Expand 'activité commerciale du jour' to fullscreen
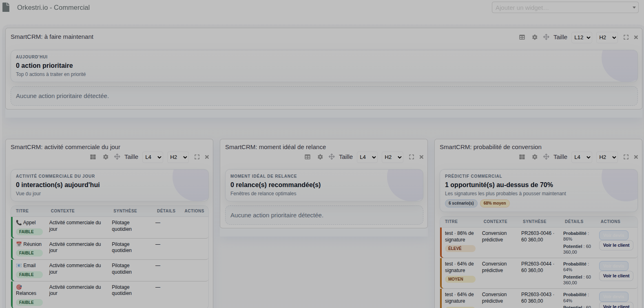This screenshot has width=644, height=308. (197, 157)
